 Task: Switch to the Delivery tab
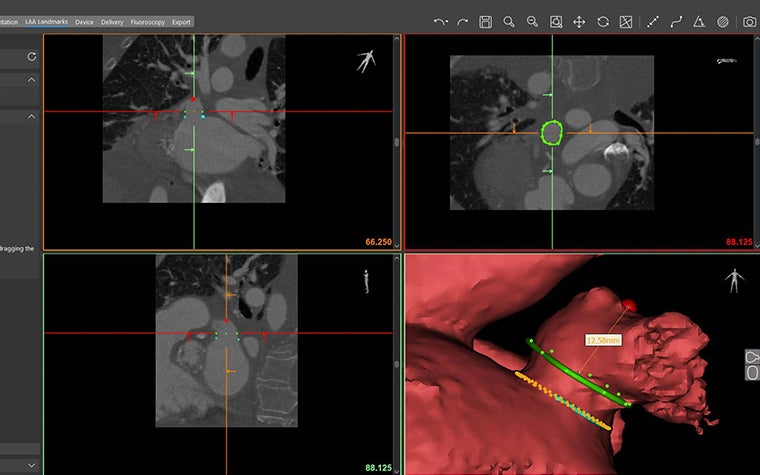point(112,22)
